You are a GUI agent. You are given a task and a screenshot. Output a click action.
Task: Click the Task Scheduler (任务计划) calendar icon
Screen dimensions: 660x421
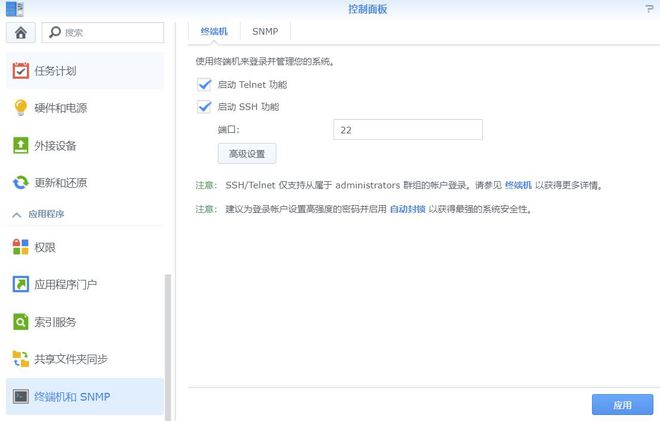click(20, 71)
